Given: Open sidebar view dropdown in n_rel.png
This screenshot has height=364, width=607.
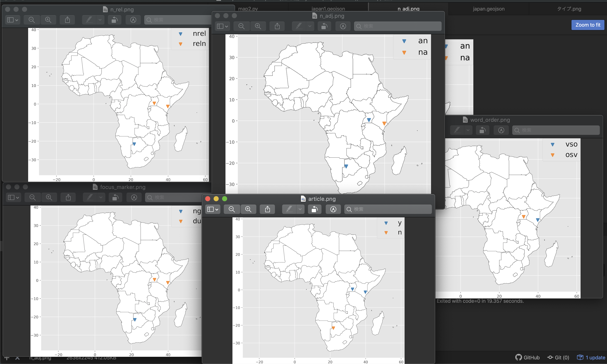Looking at the screenshot, I should [x=12, y=20].
